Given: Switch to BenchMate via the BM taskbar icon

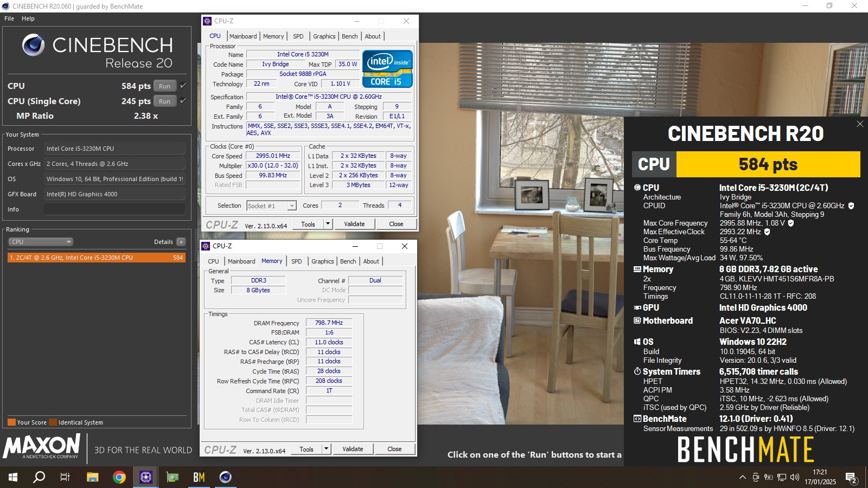Looking at the screenshot, I should (x=199, y=477).
